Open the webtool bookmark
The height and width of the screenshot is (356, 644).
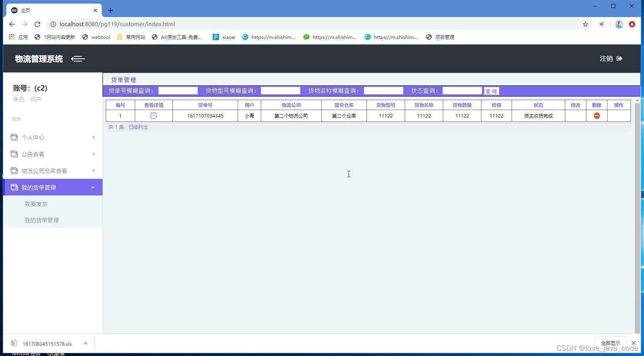(x=96, y=37)
